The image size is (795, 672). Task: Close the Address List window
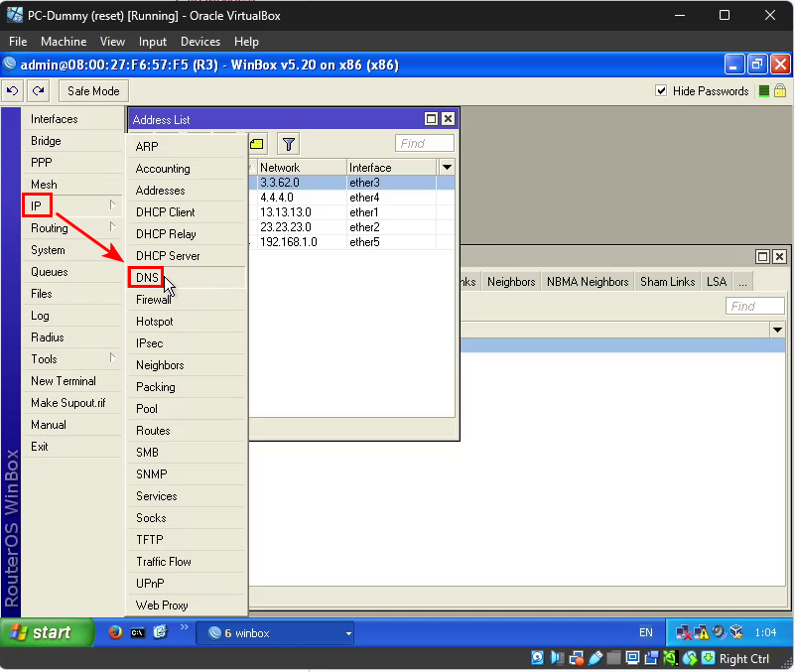coord(448,119)
